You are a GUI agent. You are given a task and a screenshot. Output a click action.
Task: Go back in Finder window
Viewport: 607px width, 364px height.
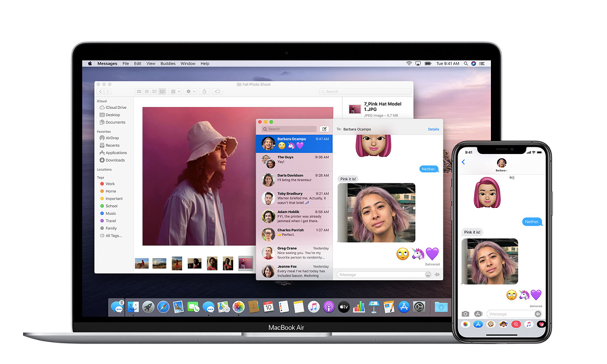coord(101,92)
